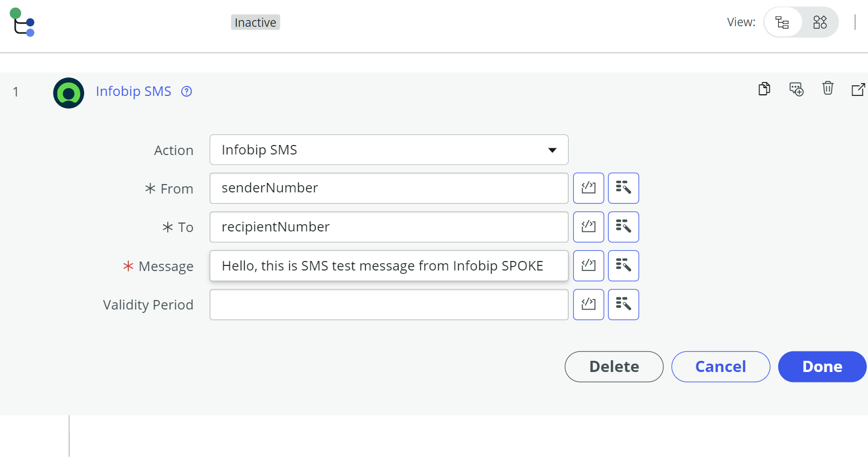Copy the Infobip SMS action step
Screen dimensions: 868x464
pos(764,89)
